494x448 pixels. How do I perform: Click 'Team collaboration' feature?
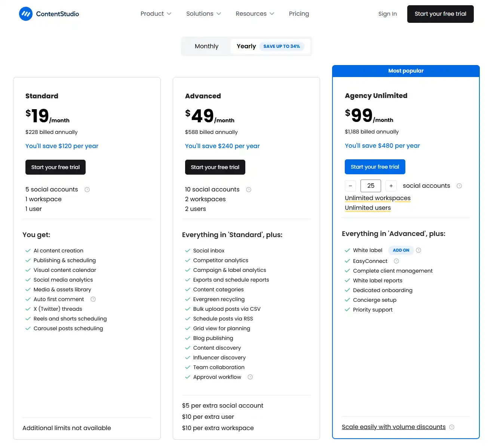tap(219, 367)
